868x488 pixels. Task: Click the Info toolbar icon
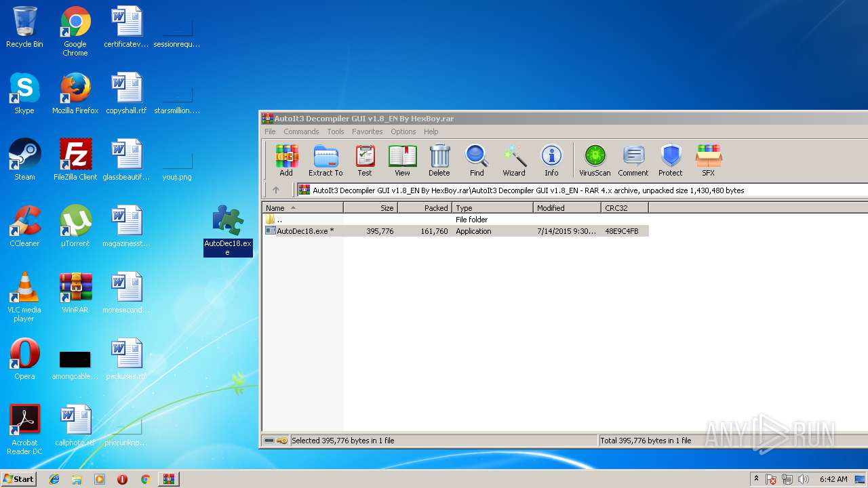click(551, 161)
